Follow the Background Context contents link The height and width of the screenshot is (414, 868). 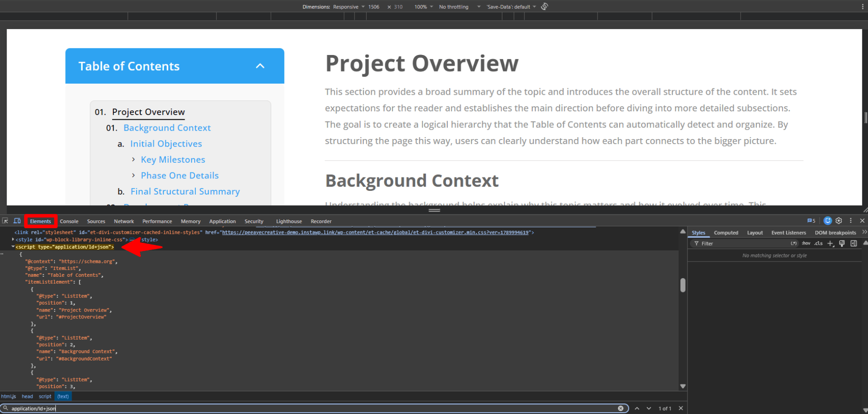(167, 128)
